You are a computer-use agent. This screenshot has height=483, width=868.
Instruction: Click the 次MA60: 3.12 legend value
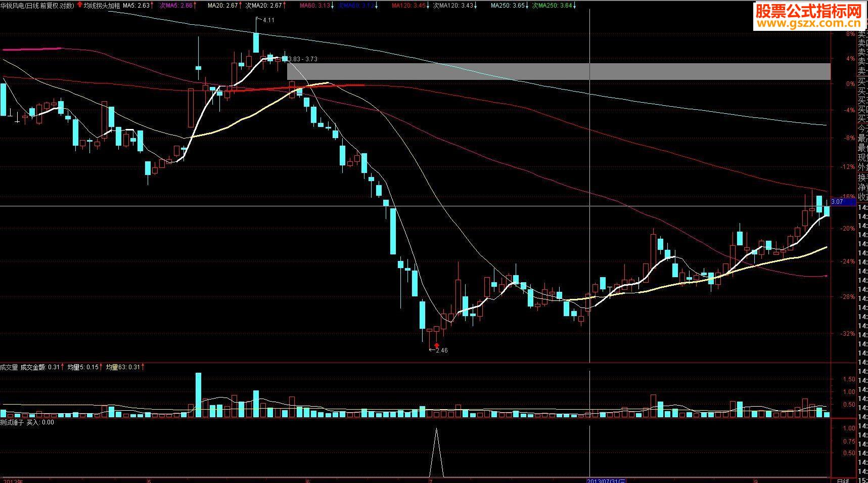[x=356, y=6]
